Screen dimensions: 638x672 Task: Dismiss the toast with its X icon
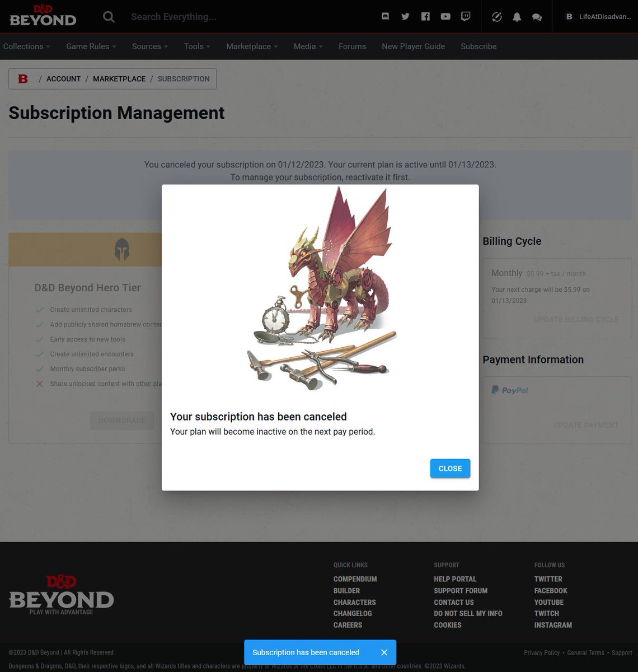coord(384,652)
